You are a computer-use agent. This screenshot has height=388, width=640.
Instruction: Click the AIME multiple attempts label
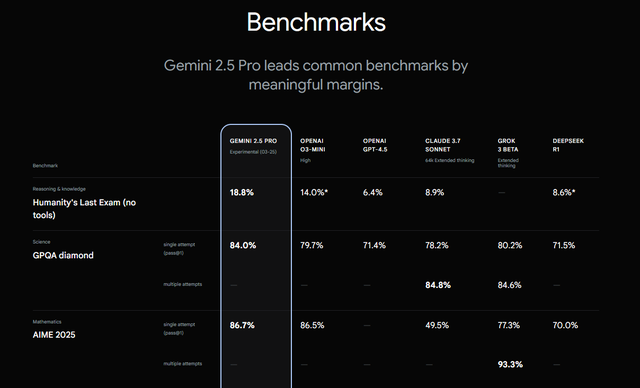tap(182, 364)
